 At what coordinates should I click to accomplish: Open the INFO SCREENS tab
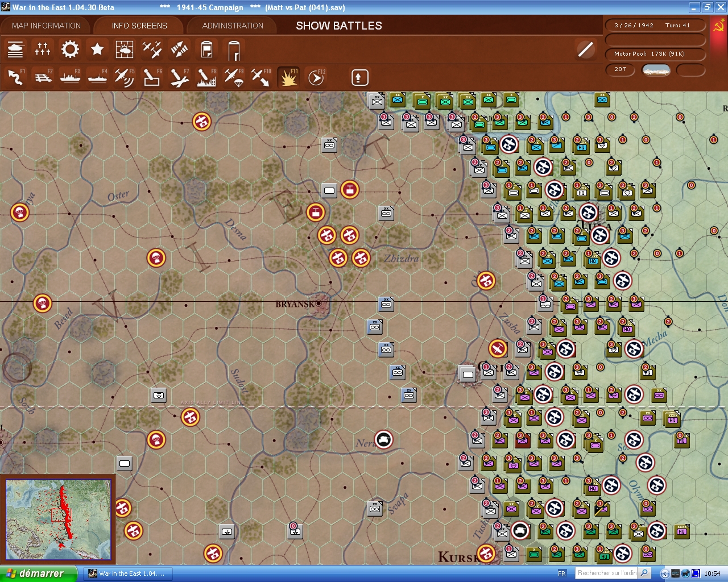[x=139, y=26]
